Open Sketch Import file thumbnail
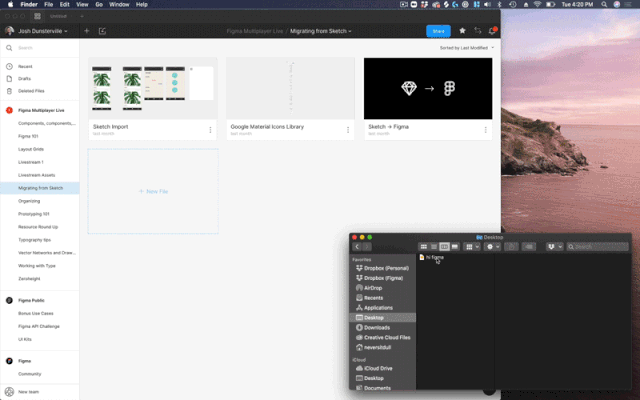 click(x=153, y=88)
